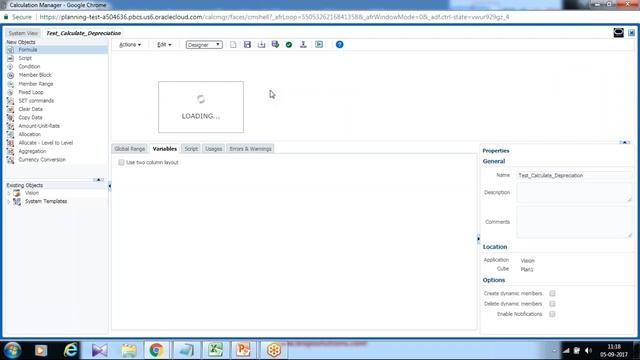Save the rule with the floppy disk icon
The width and height of the screenshot is (640, 360).
pyautogui.click(x=247, y=44)
